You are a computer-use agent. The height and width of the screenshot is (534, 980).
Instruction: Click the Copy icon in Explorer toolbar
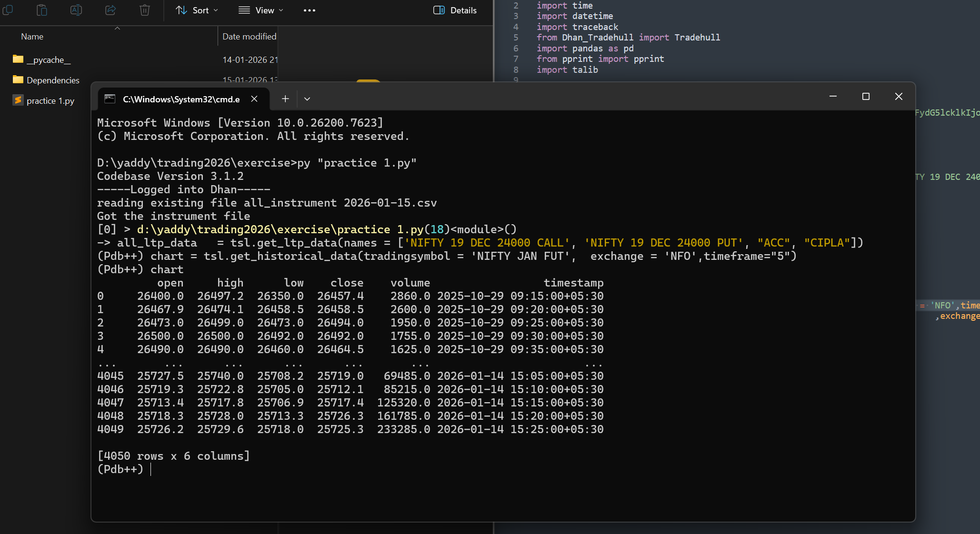(8, 10)
